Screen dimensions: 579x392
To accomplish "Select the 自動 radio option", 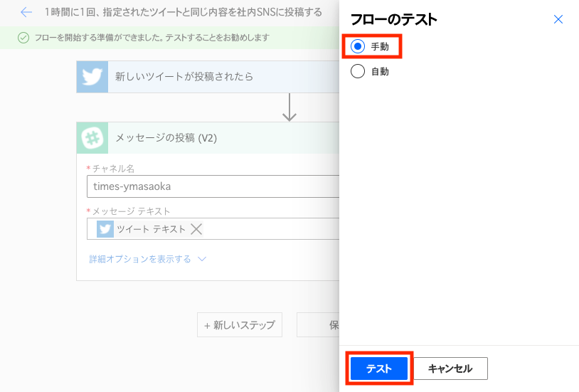I will [358, 71].
